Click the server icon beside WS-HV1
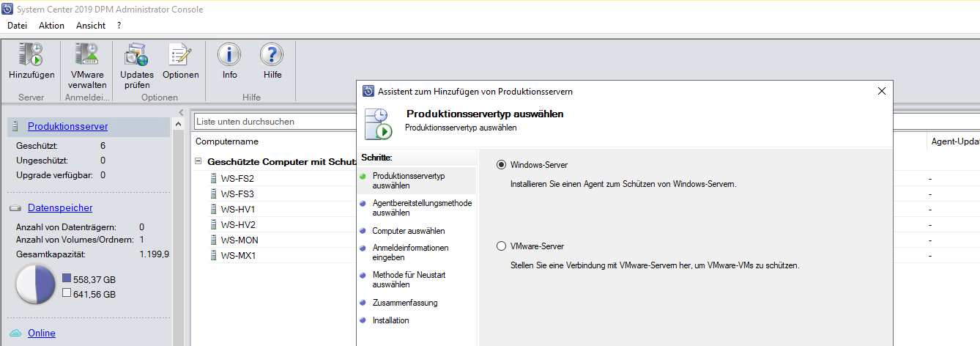The width and height of the screenshot is (980, 346). pos(214,210)
